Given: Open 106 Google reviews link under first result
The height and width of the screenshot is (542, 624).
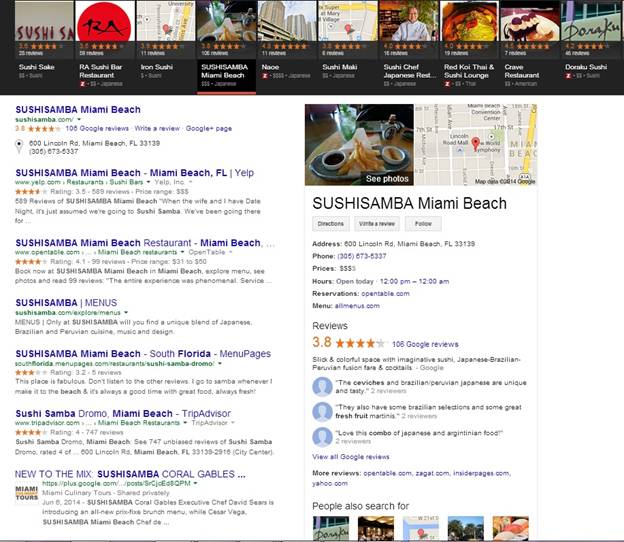Looking at the screenshot, I should click(x=97, y=128).
